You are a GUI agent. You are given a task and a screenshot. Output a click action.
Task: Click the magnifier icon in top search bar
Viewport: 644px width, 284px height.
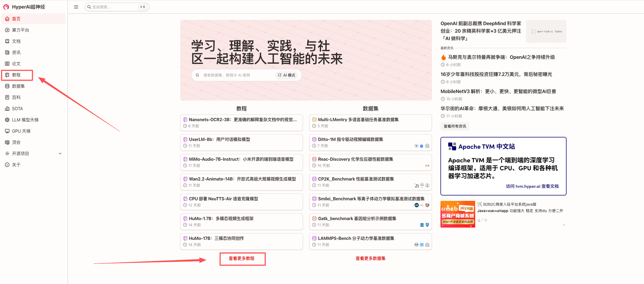(89, 7)
